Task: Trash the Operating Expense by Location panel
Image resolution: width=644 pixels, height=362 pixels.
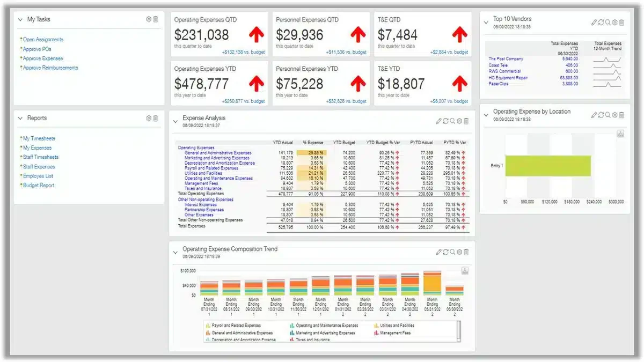Action: (x=621, y=115)
